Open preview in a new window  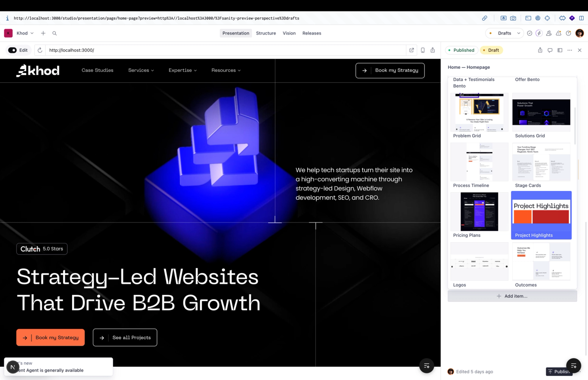(x=412, y=50)
